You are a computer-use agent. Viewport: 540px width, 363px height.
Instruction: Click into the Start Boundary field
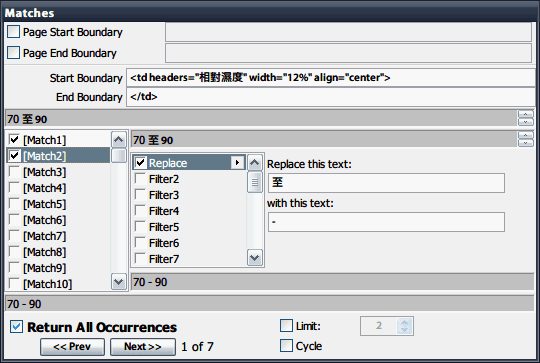(331, 77)
